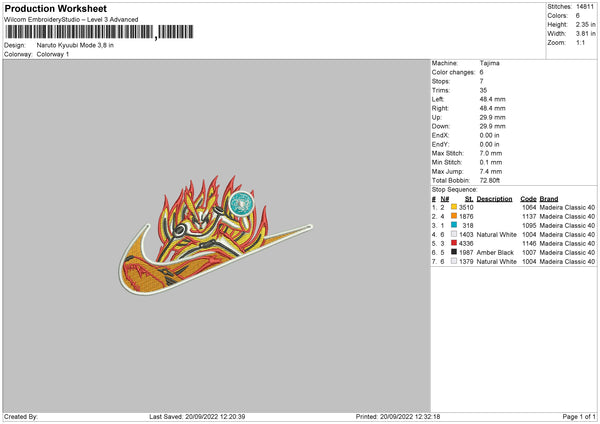Select the teal swatch in stop row 318
The image size is (600, 424).
point(454,225)
